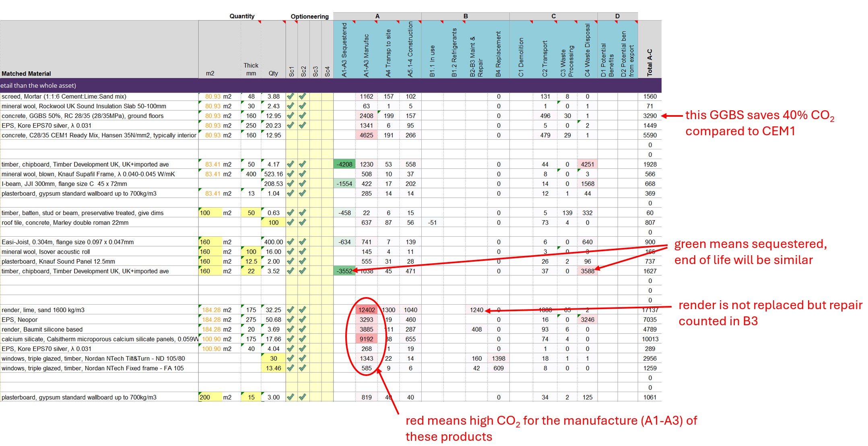This screenshot has width=868, height=446.
Task: Click Sc2 checkmark for Nordan Fixed frame windows
Action: [x=303, y=368]
